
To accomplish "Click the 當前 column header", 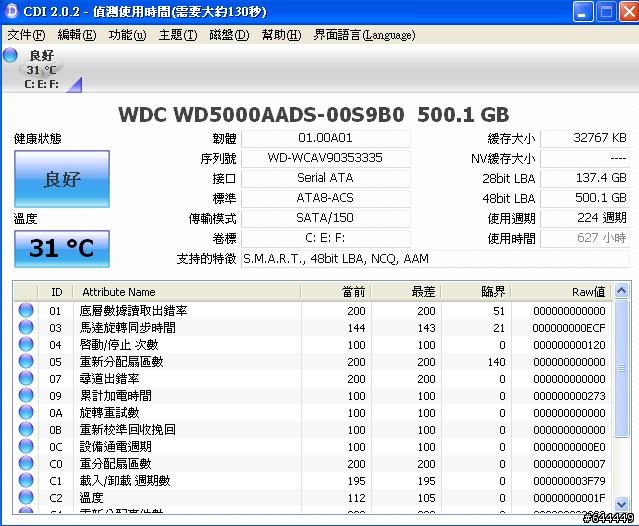I will (336, 292).
